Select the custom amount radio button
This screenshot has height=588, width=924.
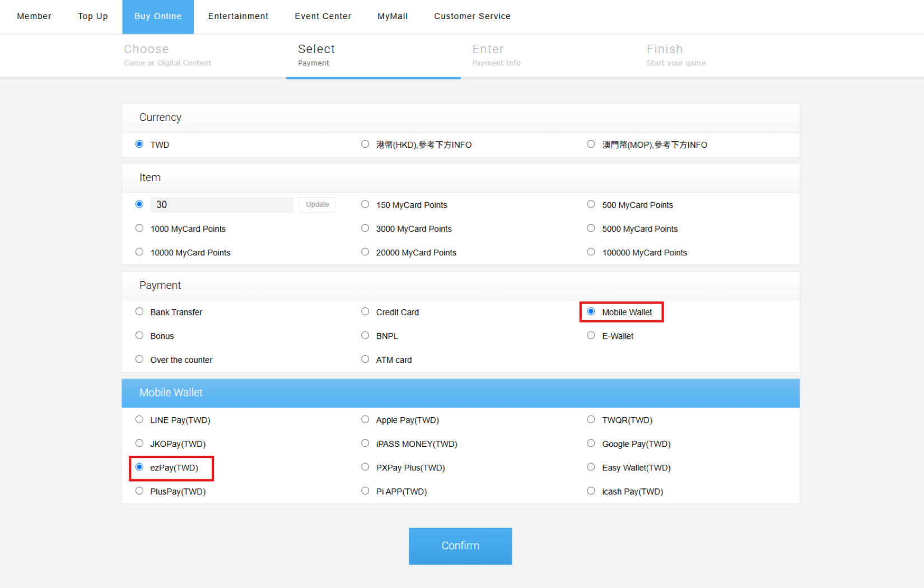click(x=139, y=204)
